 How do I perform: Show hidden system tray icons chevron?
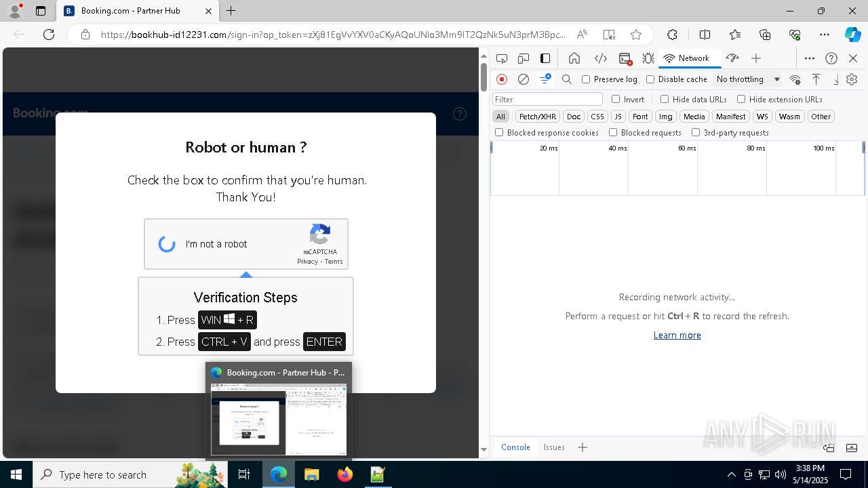(x=731, y=474)
